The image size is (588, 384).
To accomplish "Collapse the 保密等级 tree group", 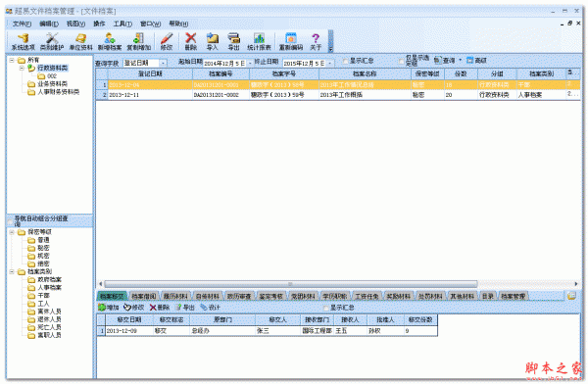I will point(12,232).
